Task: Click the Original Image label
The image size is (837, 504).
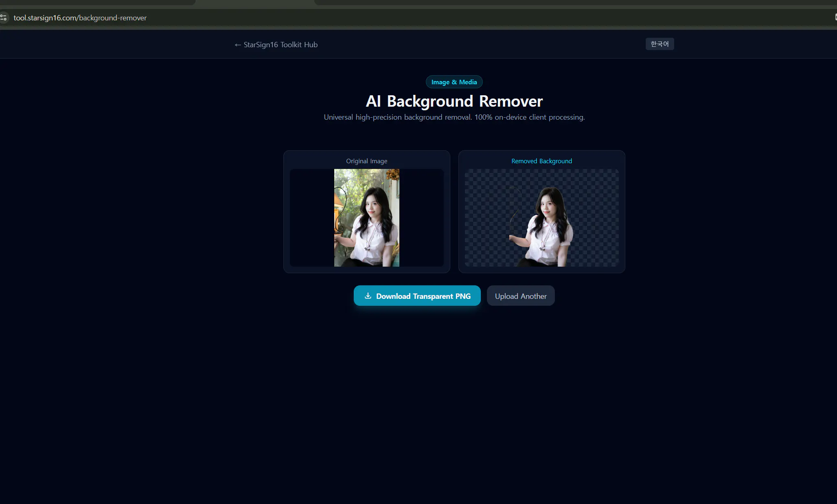Action: 366,161
